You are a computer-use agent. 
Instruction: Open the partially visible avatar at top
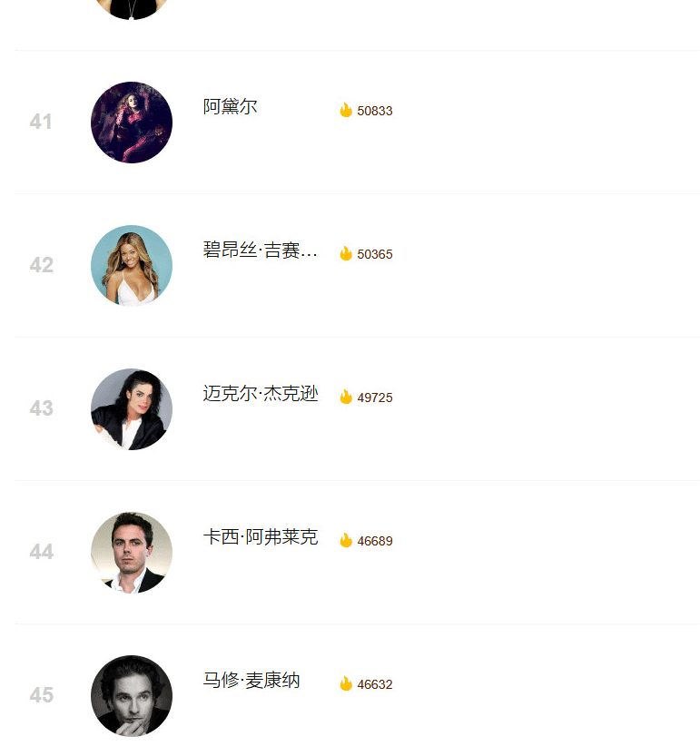[132, 9]
